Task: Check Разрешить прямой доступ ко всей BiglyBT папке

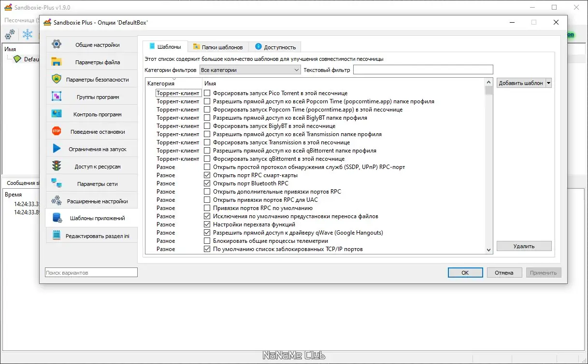Action: 207,118
